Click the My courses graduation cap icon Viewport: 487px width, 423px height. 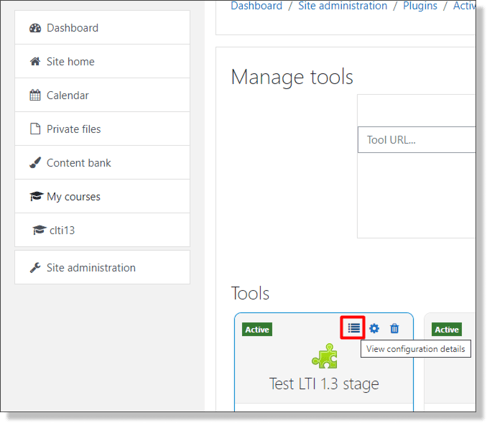(x=36, y=196)
